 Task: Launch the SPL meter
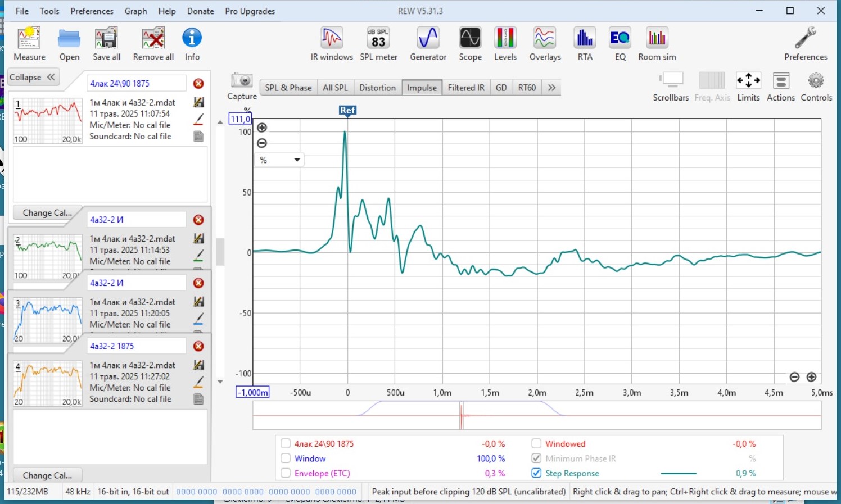tap(378, 44)
